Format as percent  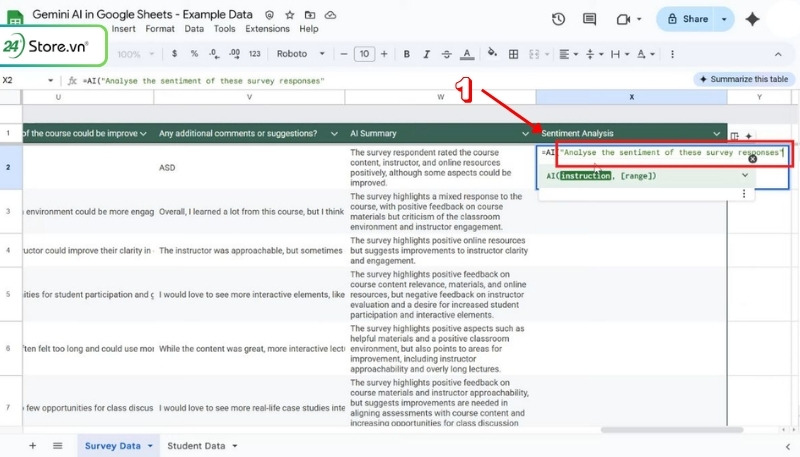(195, 54)
